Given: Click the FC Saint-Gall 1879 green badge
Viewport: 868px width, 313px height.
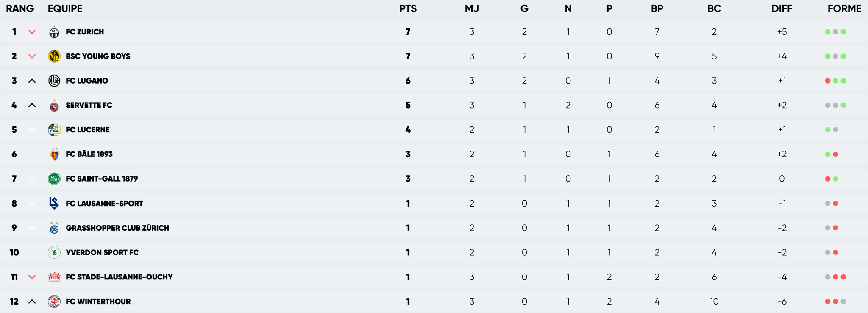Looking at the screenshot, I should click(54, 179).
